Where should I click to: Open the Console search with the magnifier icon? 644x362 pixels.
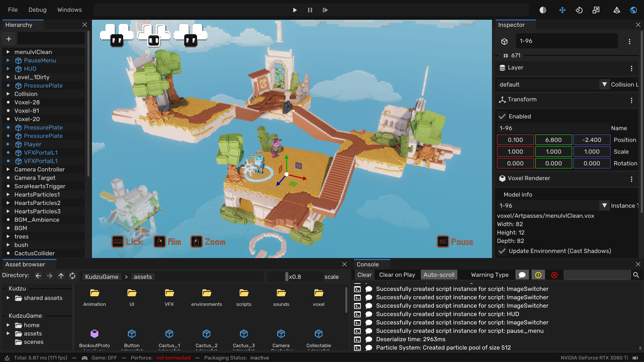pos(636,275)
